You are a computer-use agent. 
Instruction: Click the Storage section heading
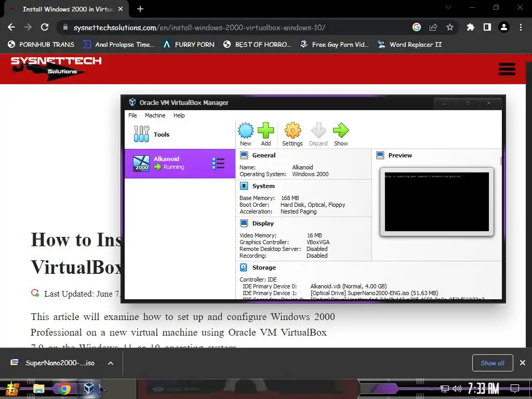coord(263,268)
